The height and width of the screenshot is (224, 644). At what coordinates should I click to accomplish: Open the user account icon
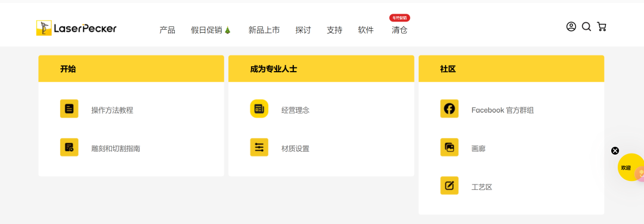571,27
